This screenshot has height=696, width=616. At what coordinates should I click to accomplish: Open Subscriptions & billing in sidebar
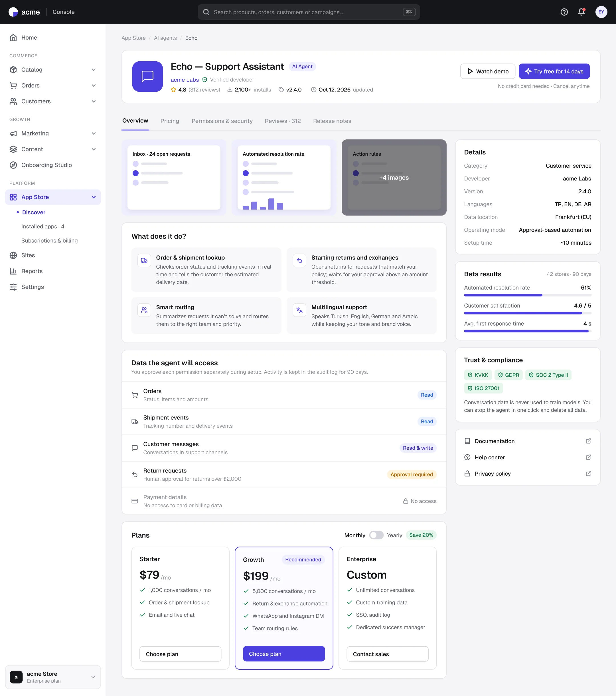pos(49,240)
